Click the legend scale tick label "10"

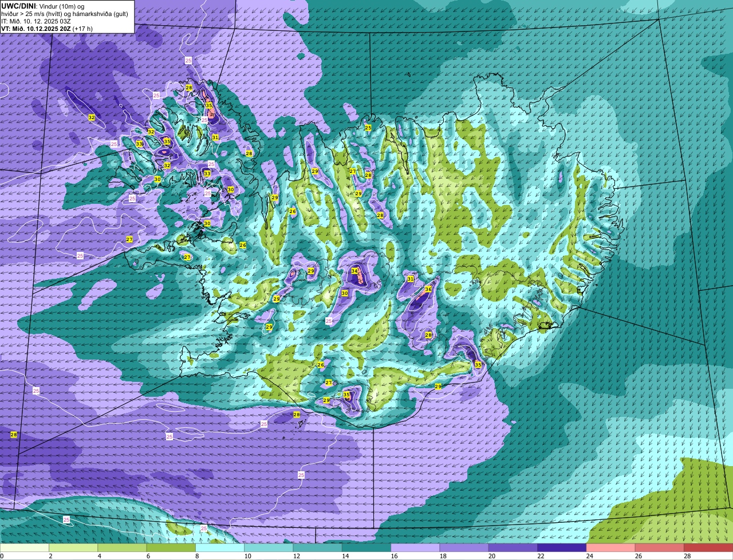click(247, 556)
